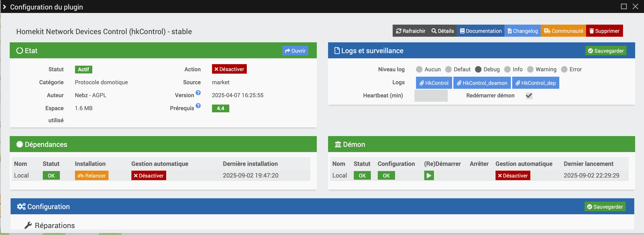Click Relancer to reinstall dependencies

(x=91, y=176)
